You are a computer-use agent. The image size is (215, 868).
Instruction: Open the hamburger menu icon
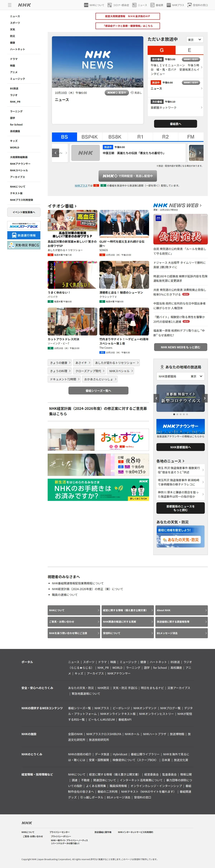(x=10, y=5)
